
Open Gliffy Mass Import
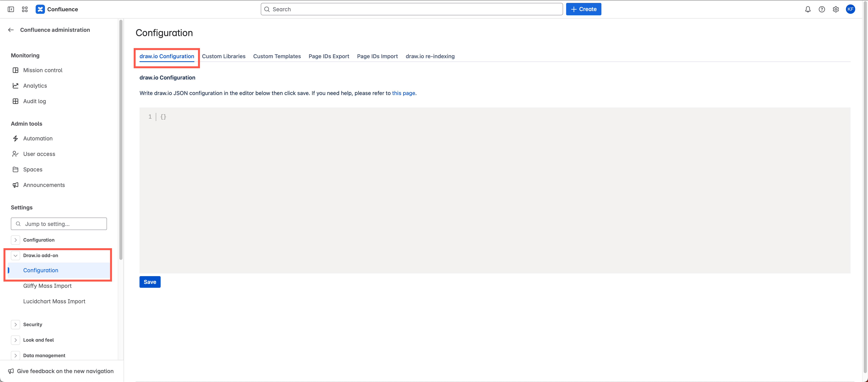(47, 286)
